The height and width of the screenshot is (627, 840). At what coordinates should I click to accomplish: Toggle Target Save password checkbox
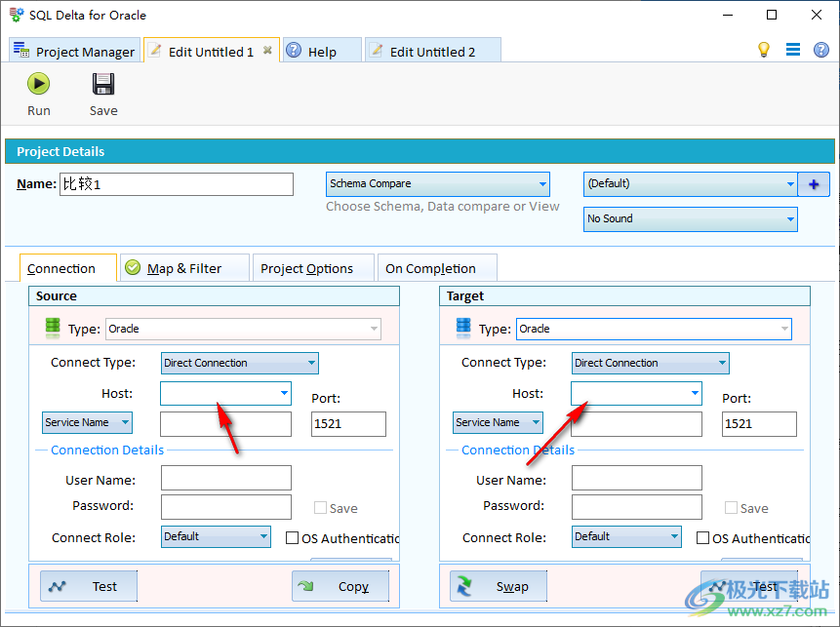click(731, 508)
